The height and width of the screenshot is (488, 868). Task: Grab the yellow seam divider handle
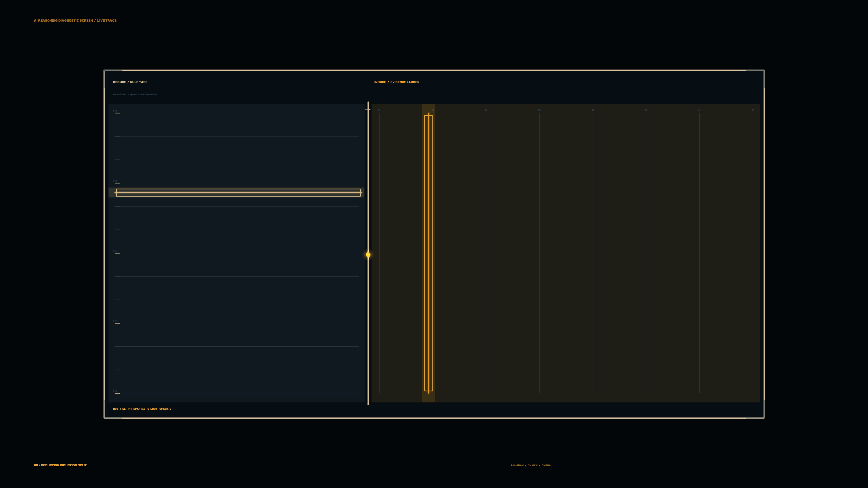point(368,255)
